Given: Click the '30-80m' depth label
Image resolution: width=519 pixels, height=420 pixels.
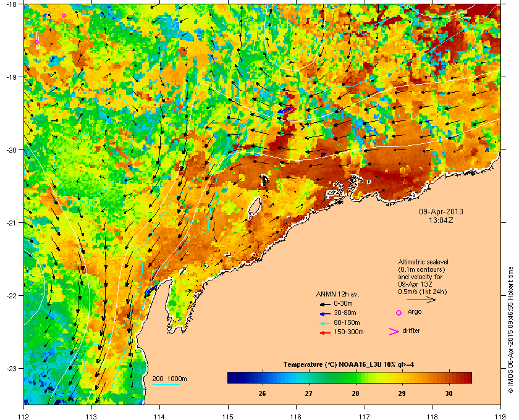Looking at the screenshot, I should [x=345, y=313].
